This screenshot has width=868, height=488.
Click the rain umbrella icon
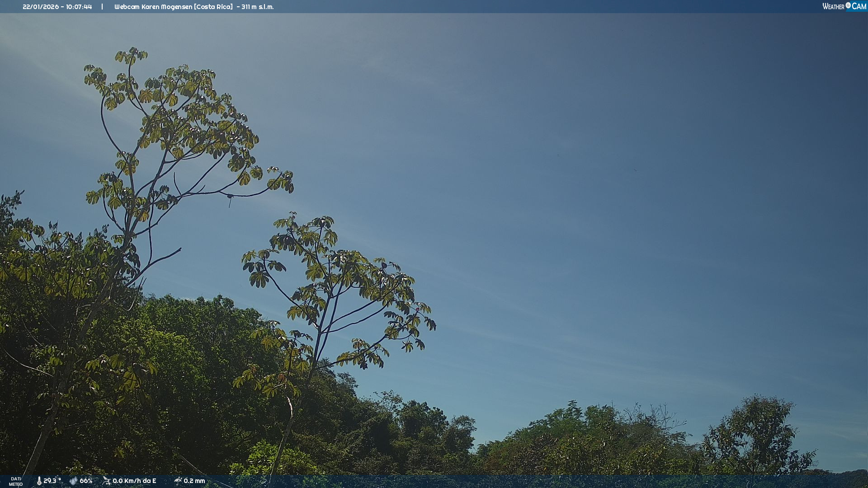point(178,481)
